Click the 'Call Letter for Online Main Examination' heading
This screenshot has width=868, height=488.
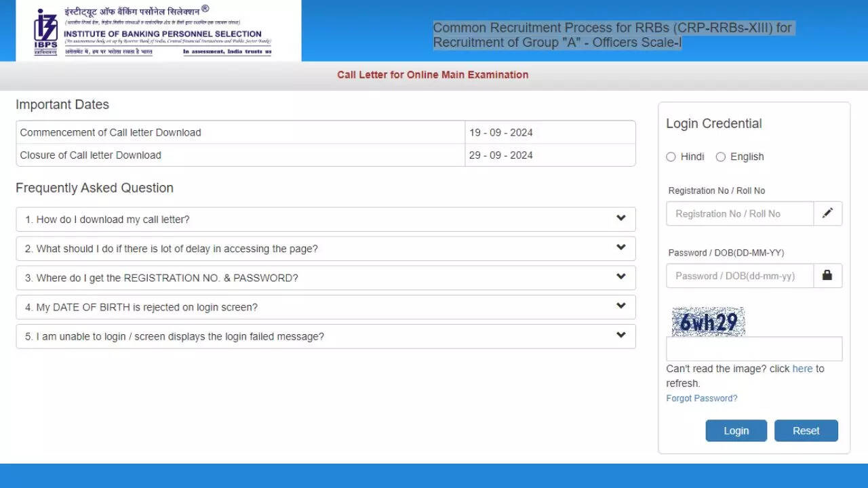433,75
